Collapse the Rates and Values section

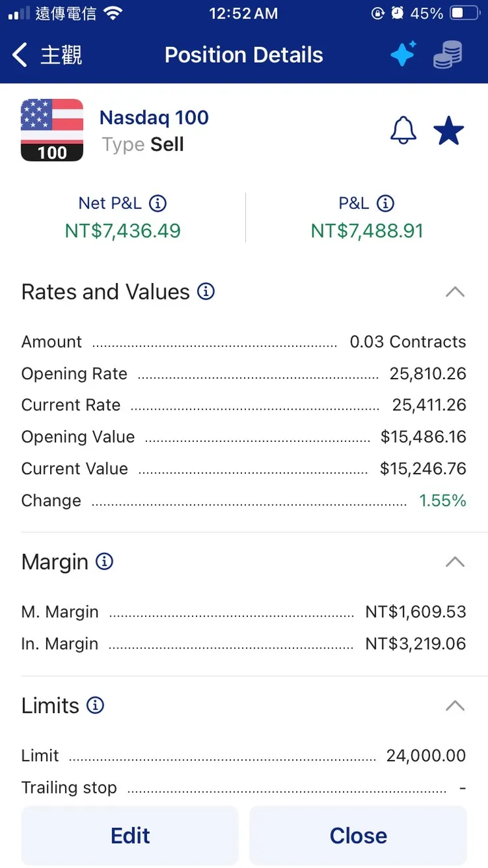coord(455,292)
